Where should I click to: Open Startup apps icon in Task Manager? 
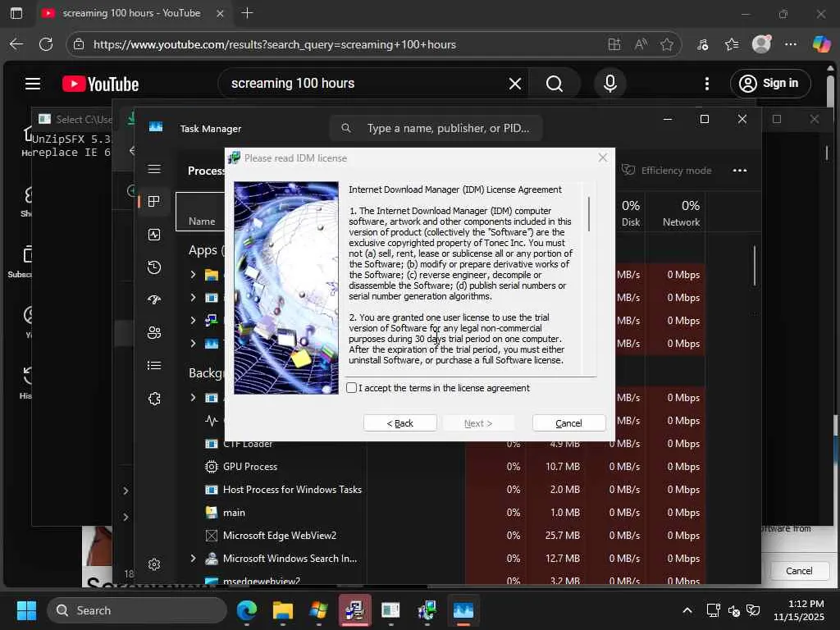tap(154, 300)
